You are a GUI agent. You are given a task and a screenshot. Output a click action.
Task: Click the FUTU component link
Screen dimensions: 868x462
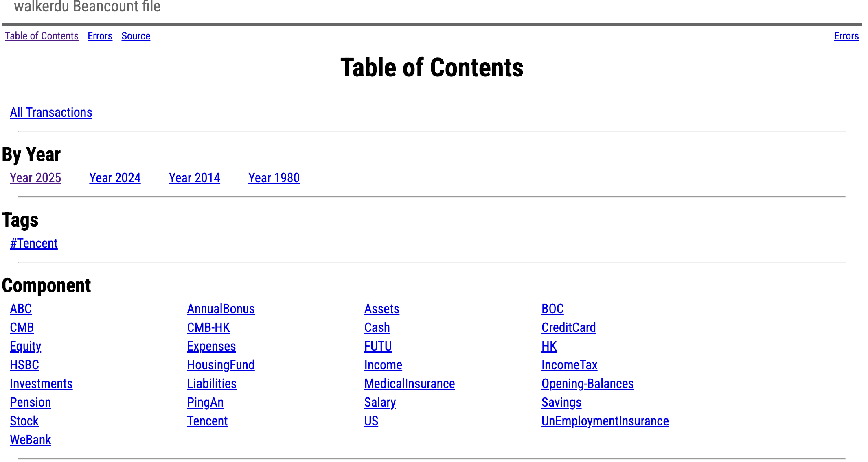(378, 346)
